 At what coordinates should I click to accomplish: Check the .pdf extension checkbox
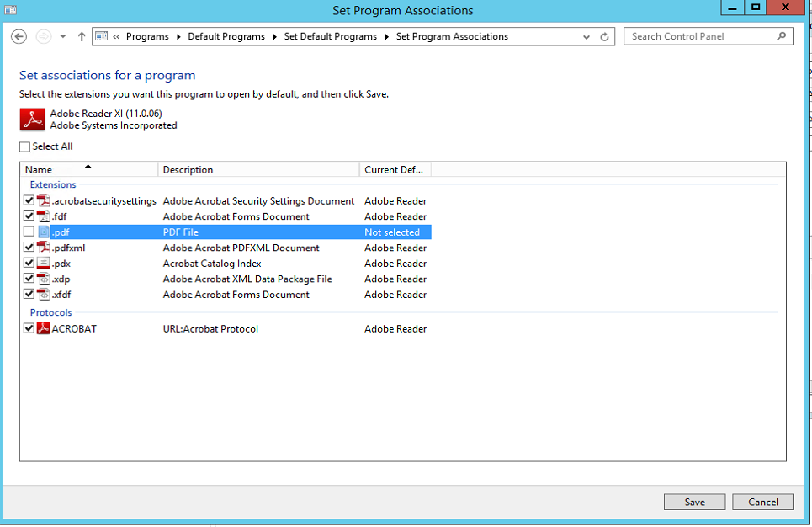click(29, 232)
